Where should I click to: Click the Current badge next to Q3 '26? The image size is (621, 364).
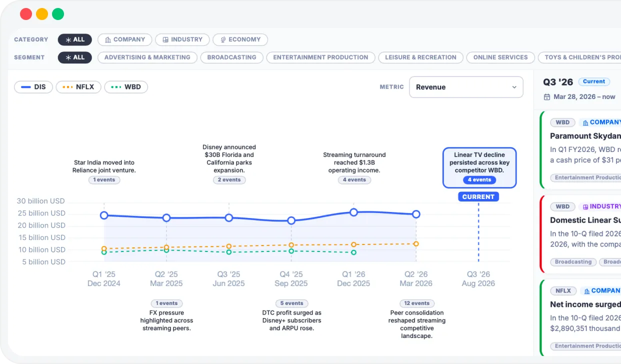pyautogui.click(x=594, y=81)
